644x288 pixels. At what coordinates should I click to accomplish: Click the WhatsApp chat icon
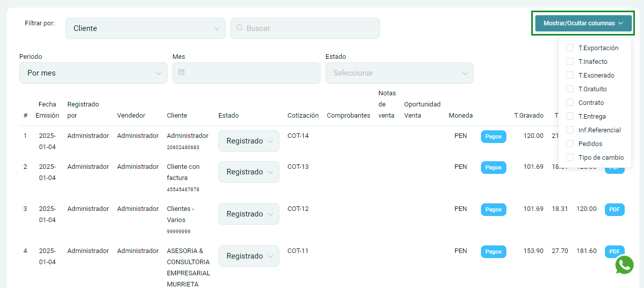pyautogui.click(x=624, y=265)
